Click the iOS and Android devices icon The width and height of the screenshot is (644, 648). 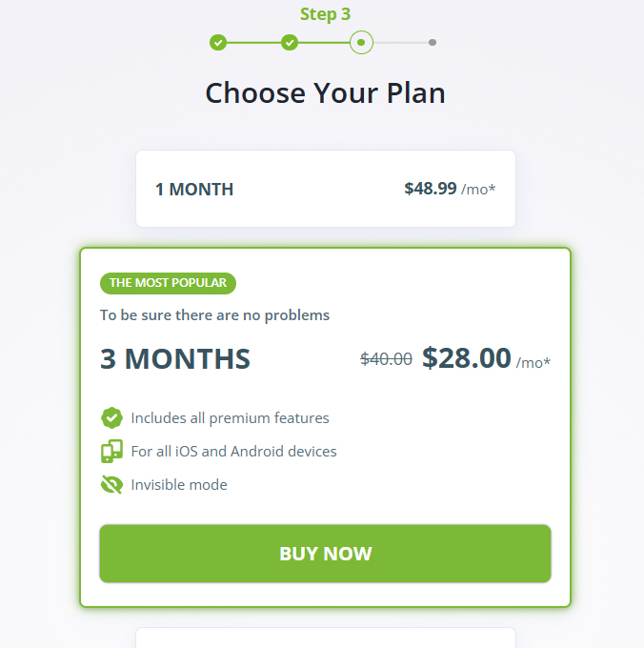click(x=111, y=451)
